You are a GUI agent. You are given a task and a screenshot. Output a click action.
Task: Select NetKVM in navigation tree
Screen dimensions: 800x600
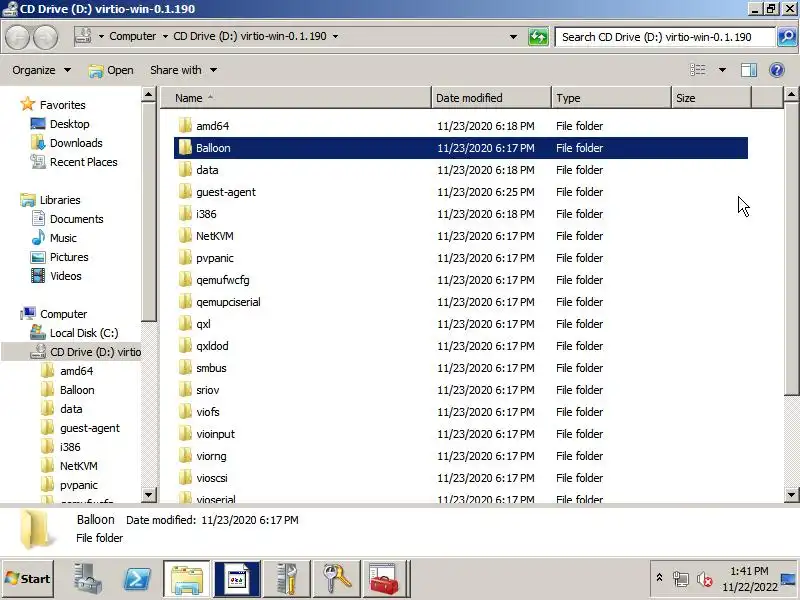click(x=69, y=466)
